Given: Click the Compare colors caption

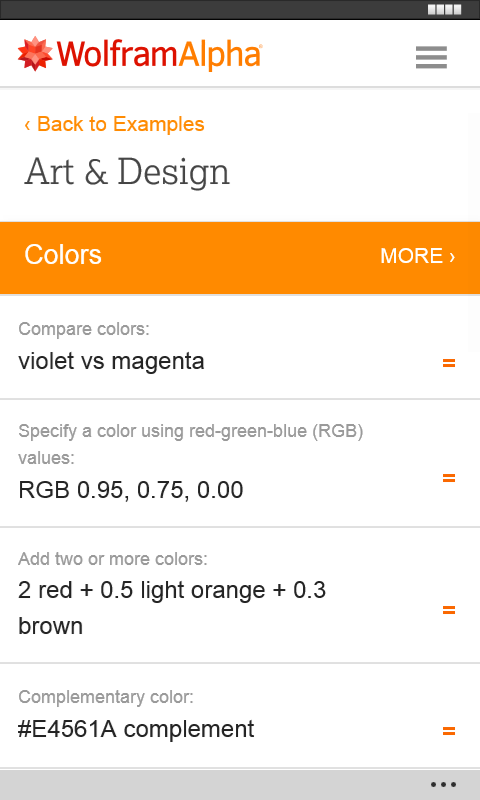Looking at the screenshot, I should (84, 329).
